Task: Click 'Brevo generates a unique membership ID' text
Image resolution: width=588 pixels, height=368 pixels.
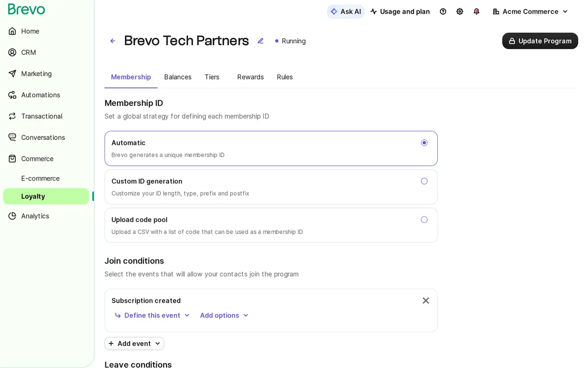Action: 168,155
